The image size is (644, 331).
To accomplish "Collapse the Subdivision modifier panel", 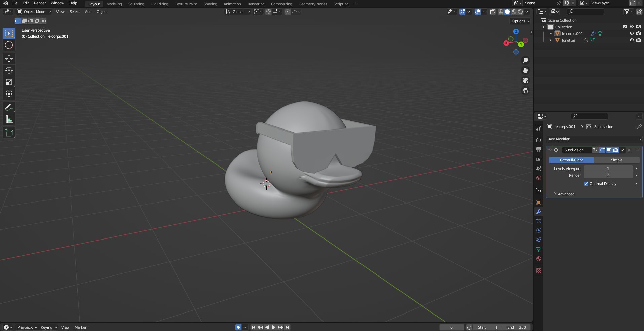I will coord(550,150).
